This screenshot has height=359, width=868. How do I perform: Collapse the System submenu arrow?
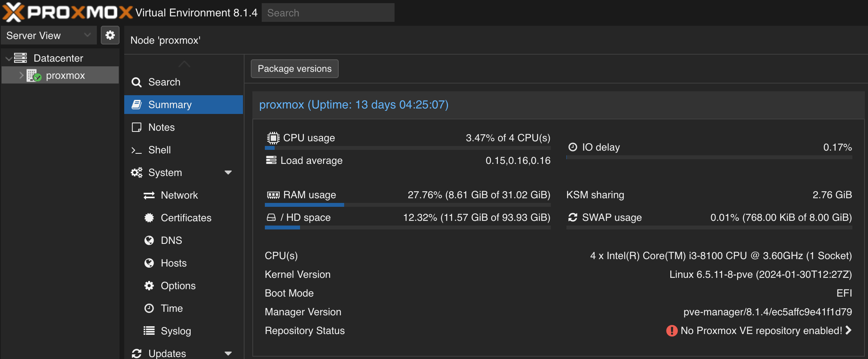point(228,172)
